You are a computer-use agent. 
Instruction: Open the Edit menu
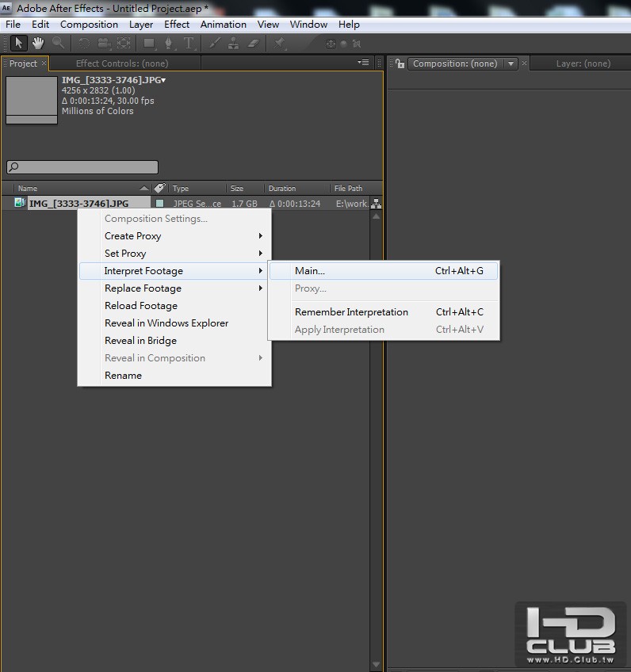[40, 25]
